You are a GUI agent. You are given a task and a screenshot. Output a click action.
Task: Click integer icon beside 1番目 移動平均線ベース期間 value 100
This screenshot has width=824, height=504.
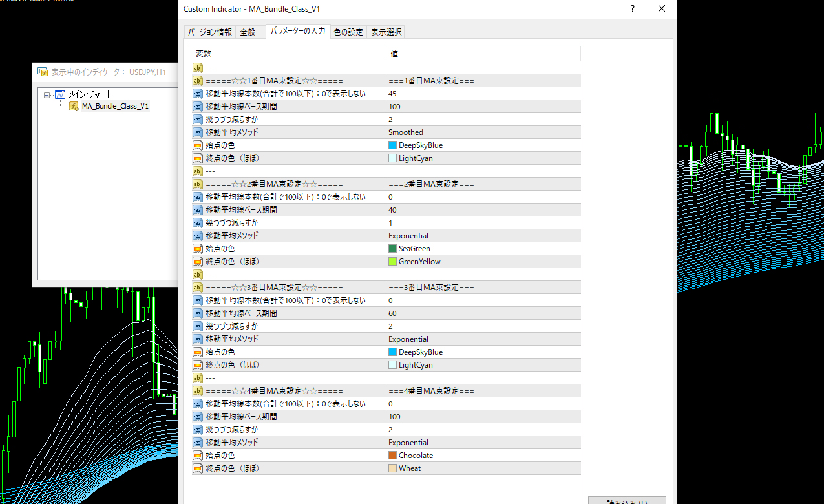(198, 107)
